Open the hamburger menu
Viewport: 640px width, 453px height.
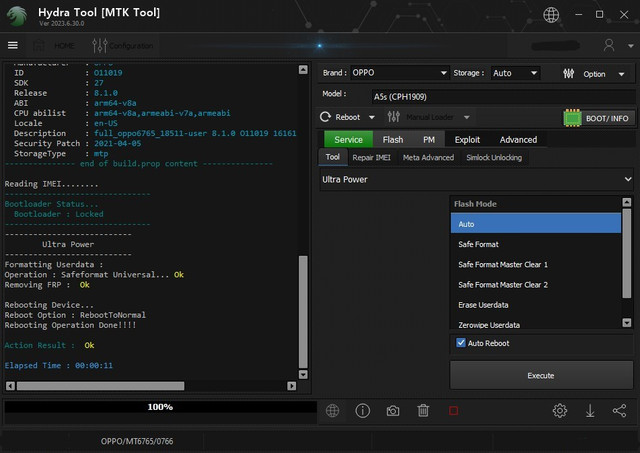pyautogui.click(x=13, y=45)
